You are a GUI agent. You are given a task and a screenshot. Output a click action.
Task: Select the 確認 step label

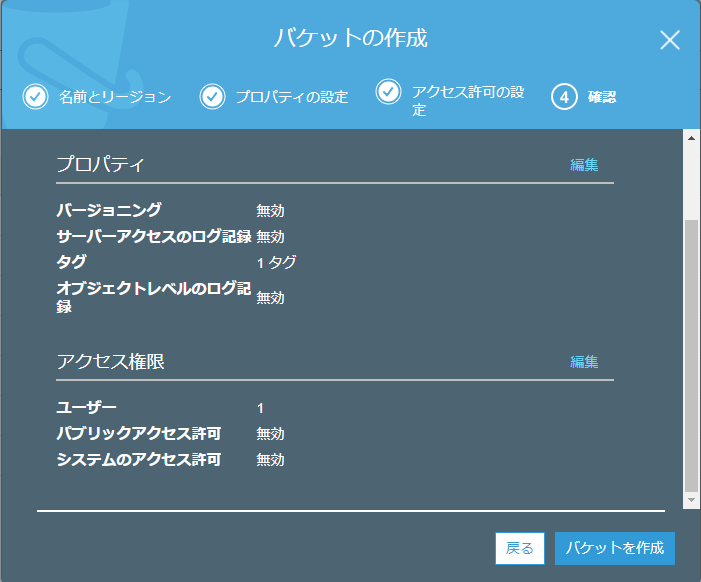tap(602, 97)
